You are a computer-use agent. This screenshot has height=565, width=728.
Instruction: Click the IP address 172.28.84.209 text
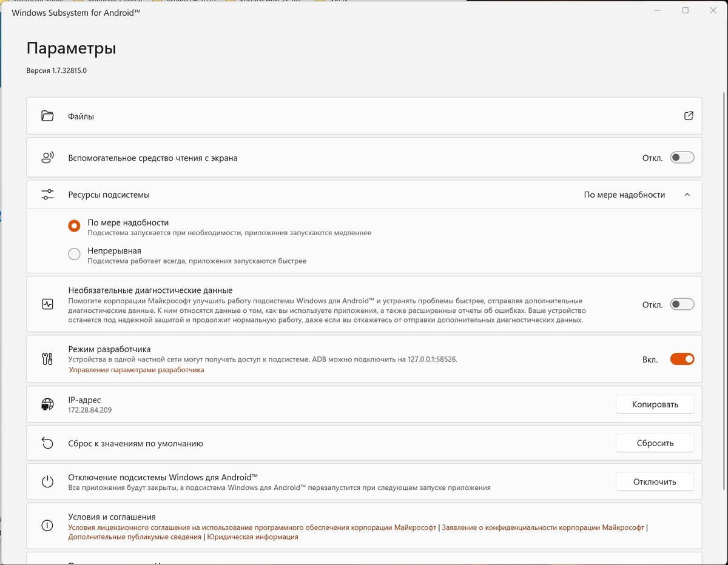90,410
